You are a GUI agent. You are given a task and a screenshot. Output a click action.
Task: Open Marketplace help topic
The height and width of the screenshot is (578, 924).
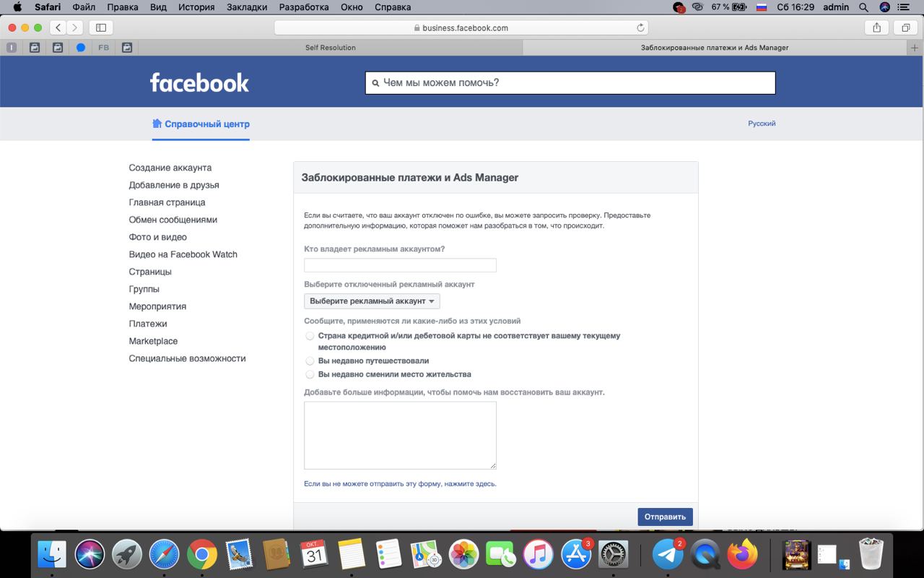point(153,341)
